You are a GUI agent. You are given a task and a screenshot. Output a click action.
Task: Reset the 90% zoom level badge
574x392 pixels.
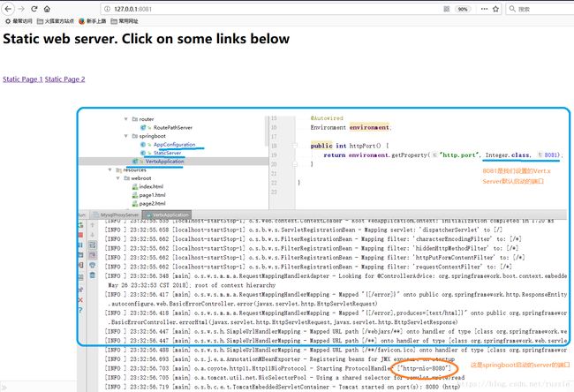463,9
